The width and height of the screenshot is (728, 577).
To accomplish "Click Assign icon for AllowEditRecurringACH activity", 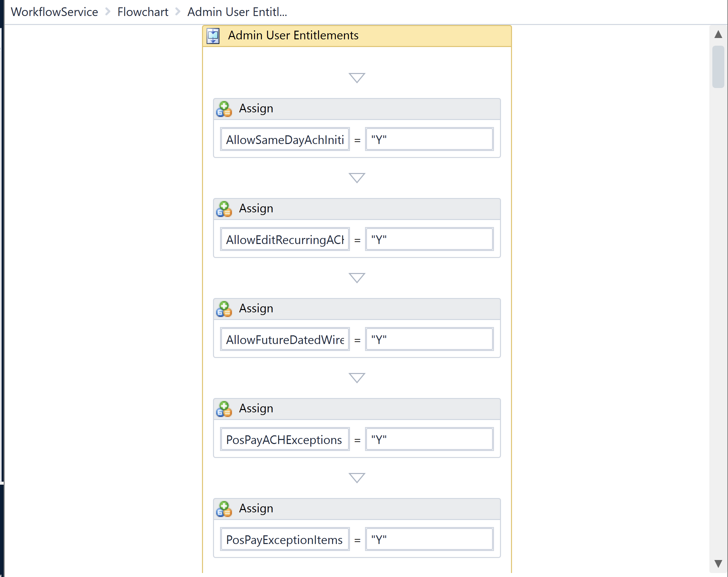I will (224, 209).
